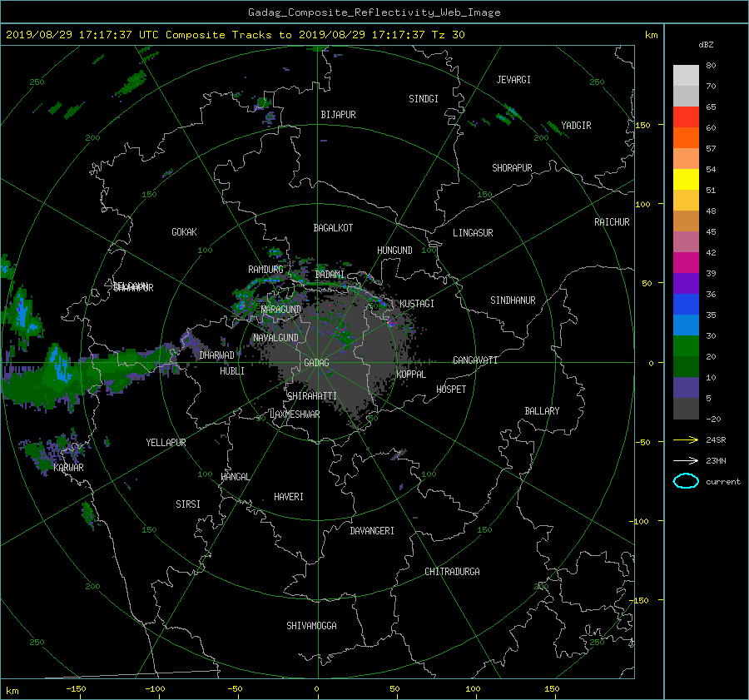Click the GOKAK city label
This screenshot has width=749, height=700.
click(x=184, y=232)
